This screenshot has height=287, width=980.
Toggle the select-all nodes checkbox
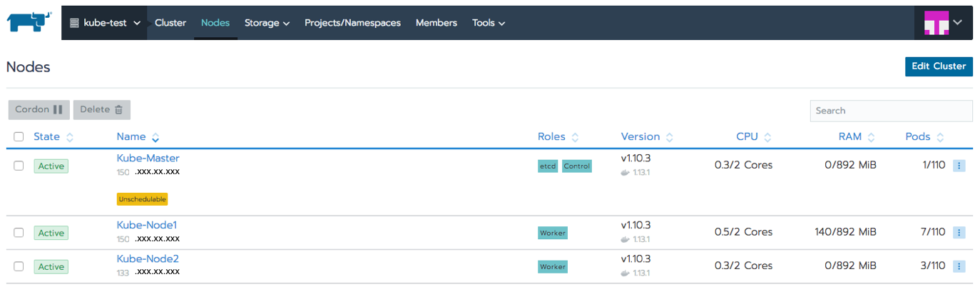(x=19, y=137)
